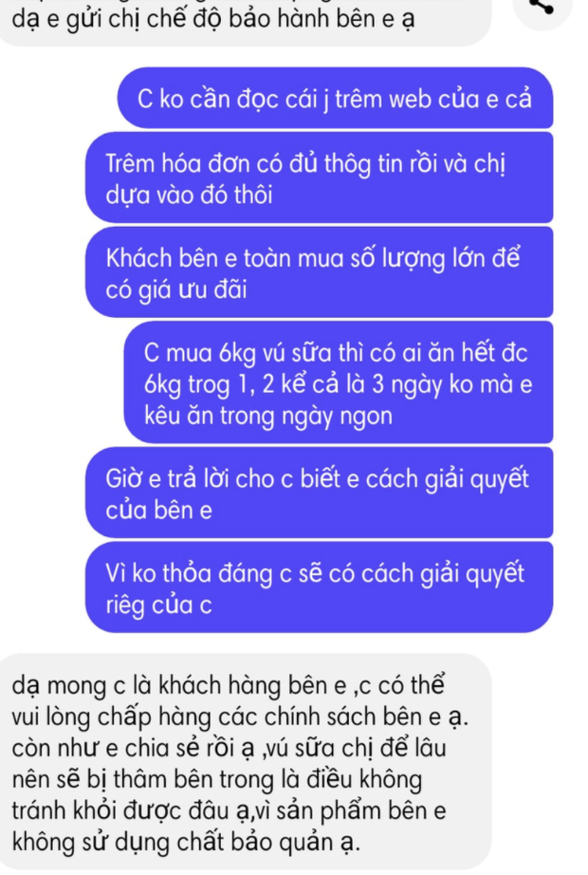The image size is (588, 875).
Task: Tap the grey reply starting "dạ mong c là khách hàng"
Action: point(246,762)
